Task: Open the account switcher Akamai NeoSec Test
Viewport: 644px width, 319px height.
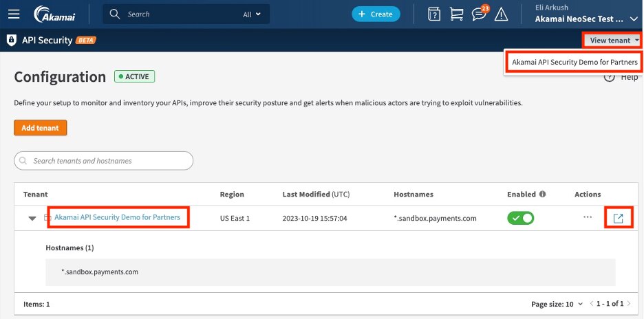Action: pyautogui.click(x=586, y=19)
